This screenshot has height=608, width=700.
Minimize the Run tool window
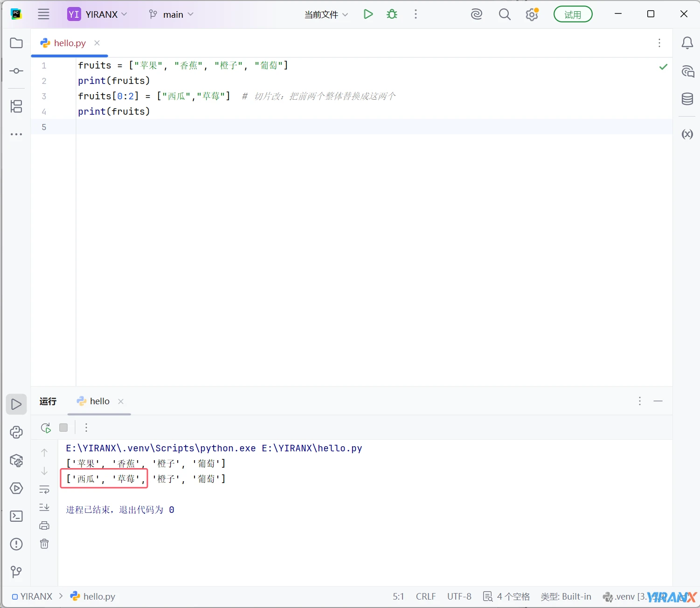(658, 401)
